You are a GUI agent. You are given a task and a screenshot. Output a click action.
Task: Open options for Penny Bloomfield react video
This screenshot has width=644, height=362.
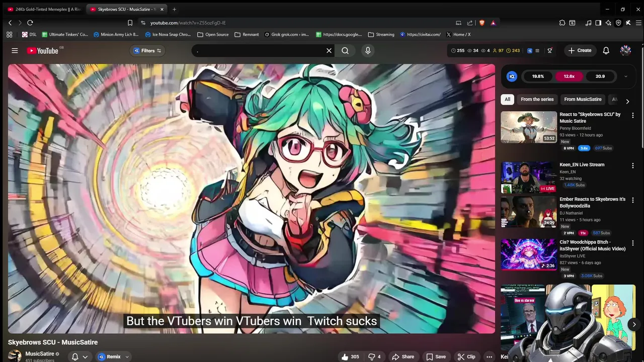point(633,115)
